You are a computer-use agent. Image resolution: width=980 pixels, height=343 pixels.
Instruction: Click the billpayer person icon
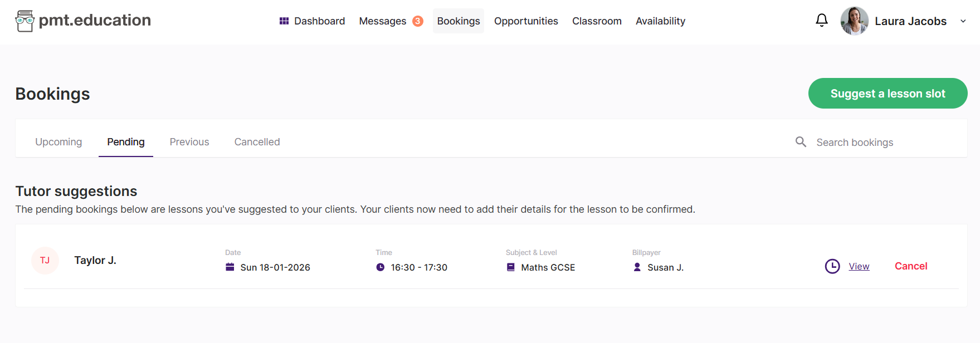click(x=637, y=267)
